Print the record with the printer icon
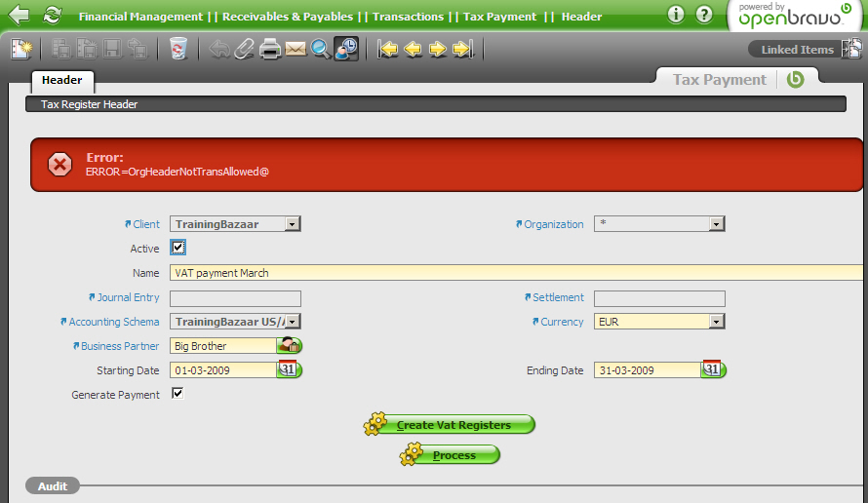This screenshot has height=503, width=868. pos(270,50)
